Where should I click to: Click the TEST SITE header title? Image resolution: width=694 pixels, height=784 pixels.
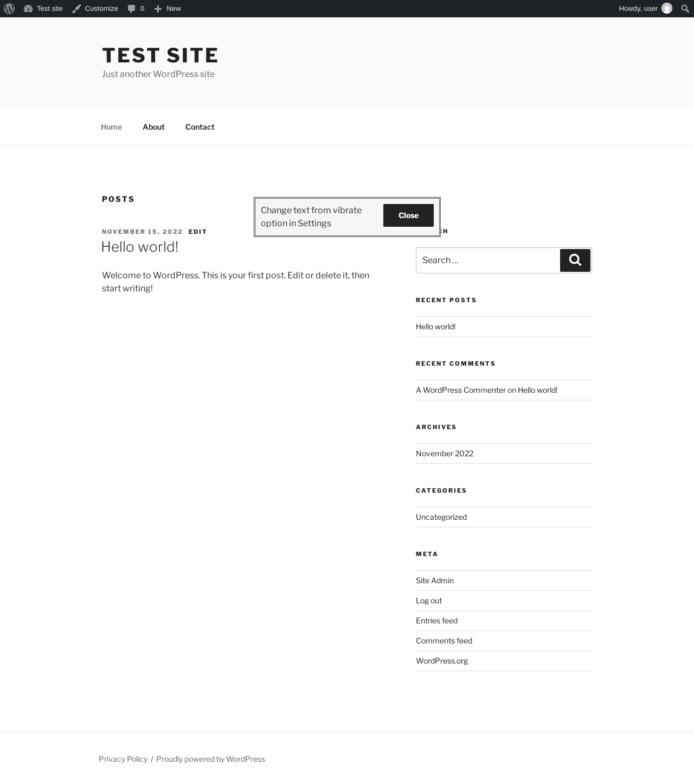[x=160, y=55]
